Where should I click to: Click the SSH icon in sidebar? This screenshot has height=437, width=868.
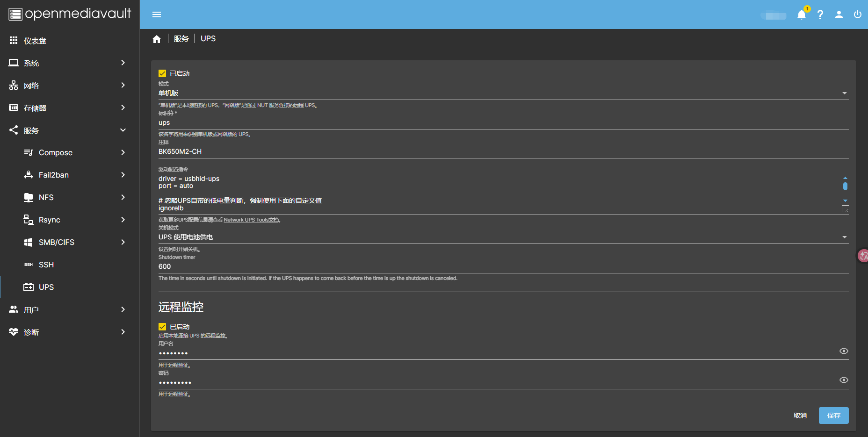coord(29,265)
